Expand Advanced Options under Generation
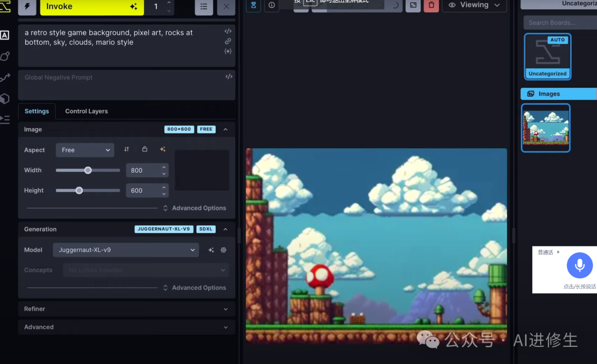597x364 pixels. coord(195,288)
